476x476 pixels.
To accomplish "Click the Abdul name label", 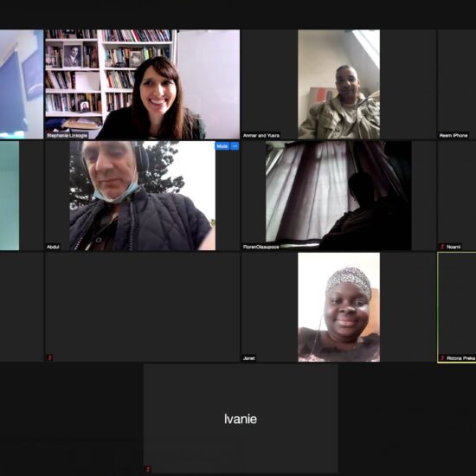I will [x=53, y=247].
